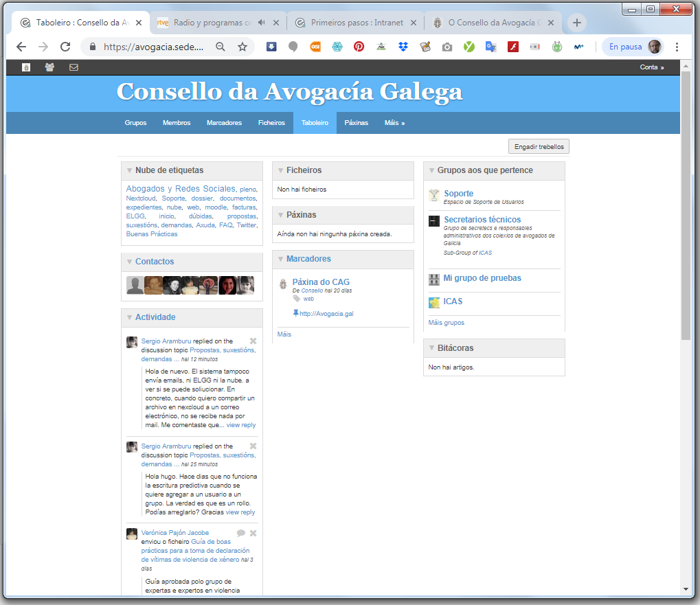Viewport: 700px width, 605px height.
Task: Click the browser reload button
Action: pos(65,47)
